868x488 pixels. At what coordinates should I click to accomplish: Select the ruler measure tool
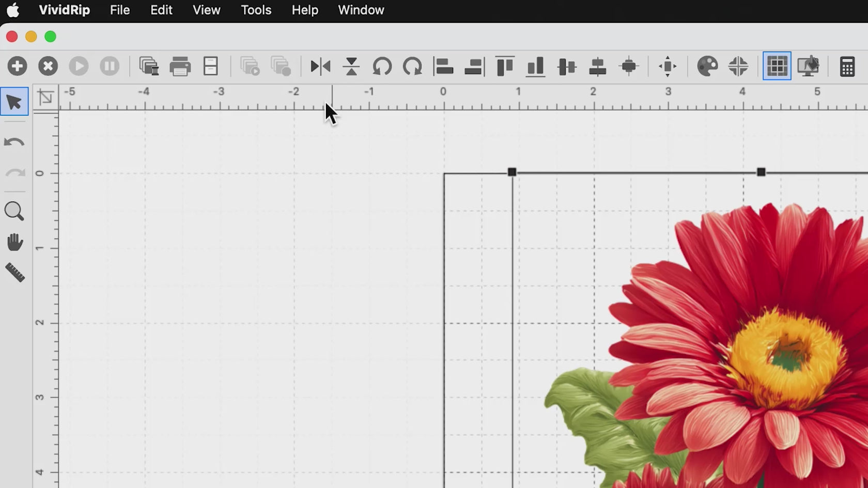point(14,273)
